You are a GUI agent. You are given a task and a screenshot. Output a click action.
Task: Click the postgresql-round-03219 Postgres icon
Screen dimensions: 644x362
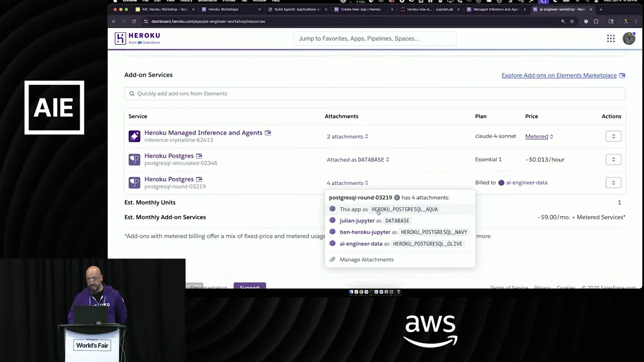[x=134, y=183]
